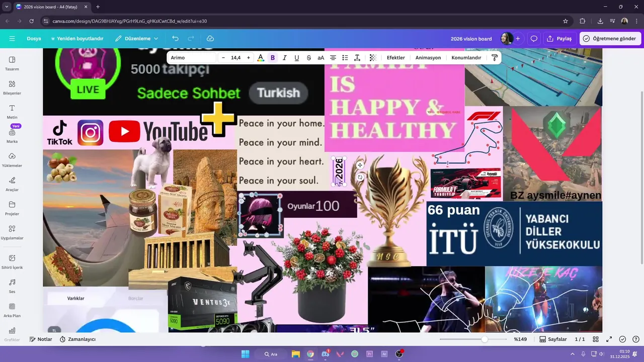Open the Dosya menu

tap(34, 39)
